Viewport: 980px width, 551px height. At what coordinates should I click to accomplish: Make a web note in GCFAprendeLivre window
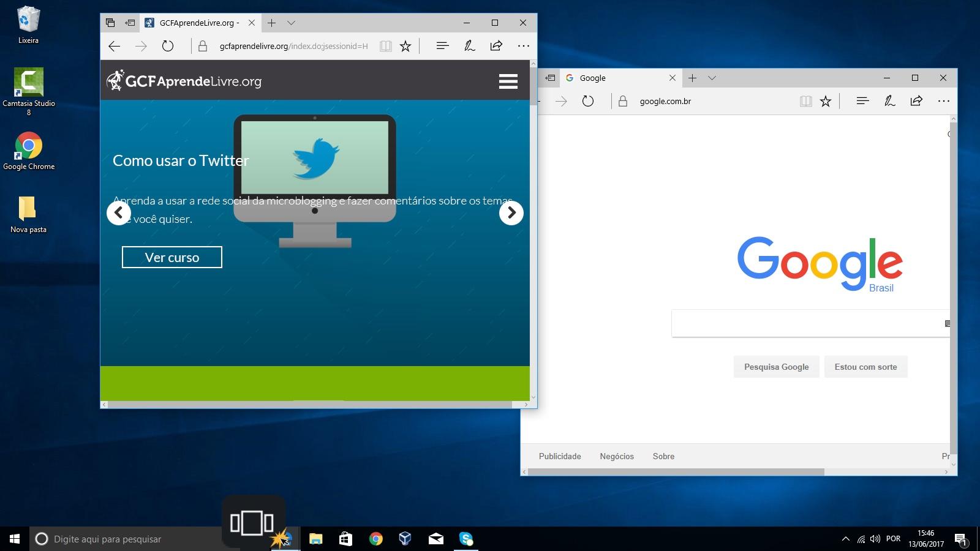[470, 46]
